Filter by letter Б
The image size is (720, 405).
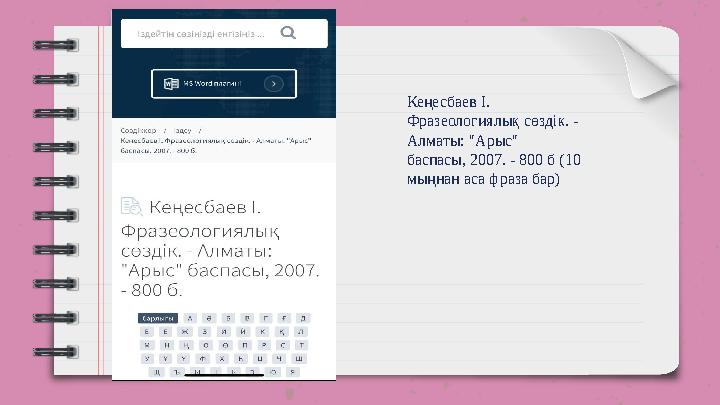(x=228, y=318)
